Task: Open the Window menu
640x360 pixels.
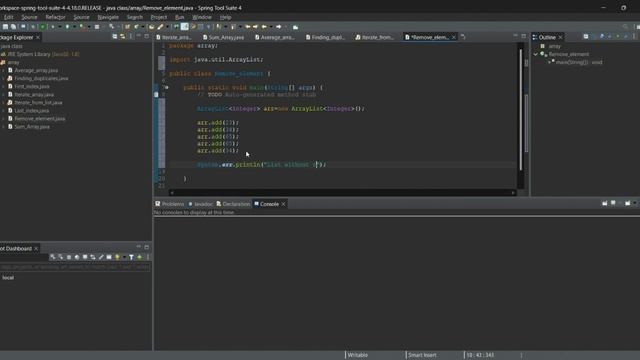Action: [202, 17]
